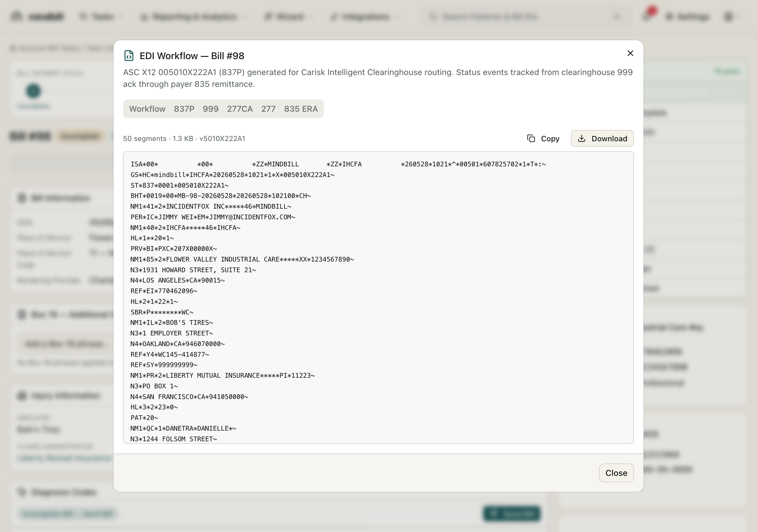Click the Close button in the dialog footer
The width and height of the screenshot is (757, 532).
click(x=616, y=473)
